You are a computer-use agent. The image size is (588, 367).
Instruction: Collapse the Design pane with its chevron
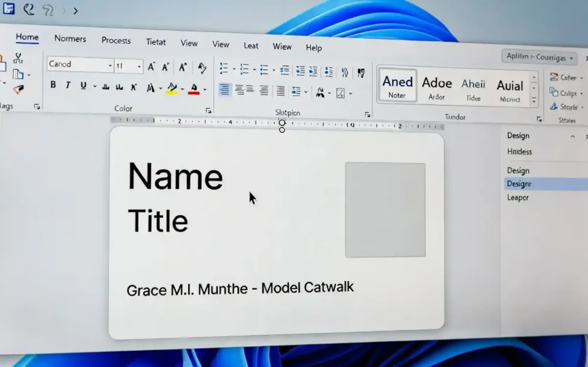pyautogui.click(x=572, y=137)
